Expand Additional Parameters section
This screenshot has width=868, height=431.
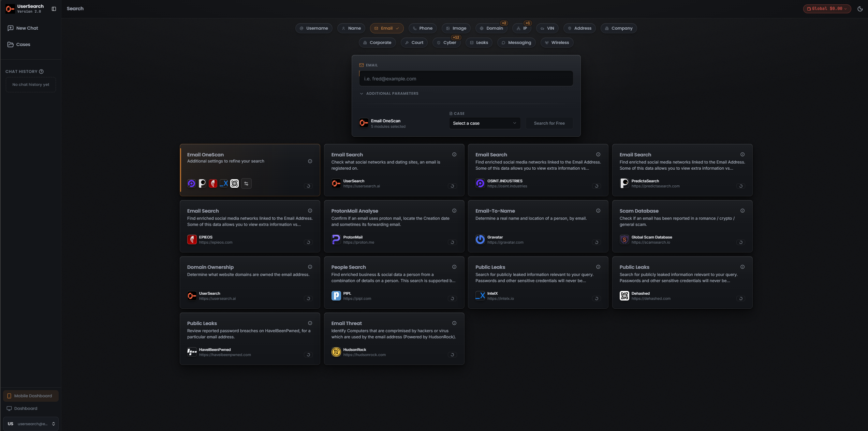389,94
